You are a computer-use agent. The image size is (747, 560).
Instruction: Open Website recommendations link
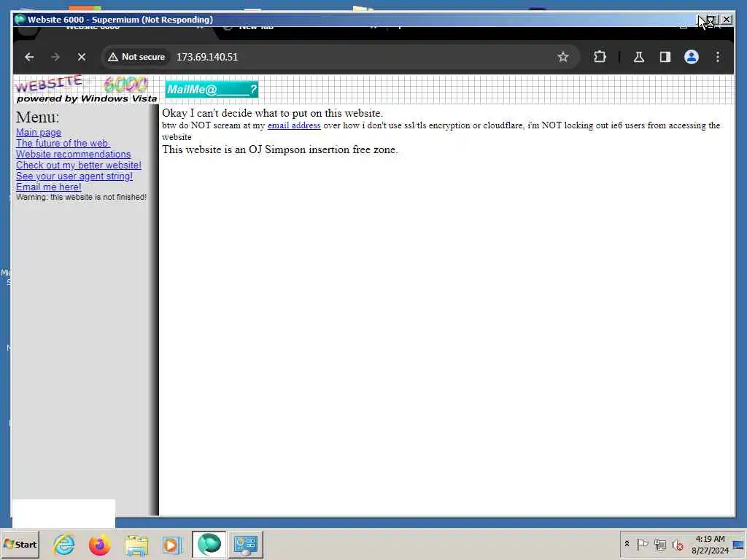click(x=74, y=155)
